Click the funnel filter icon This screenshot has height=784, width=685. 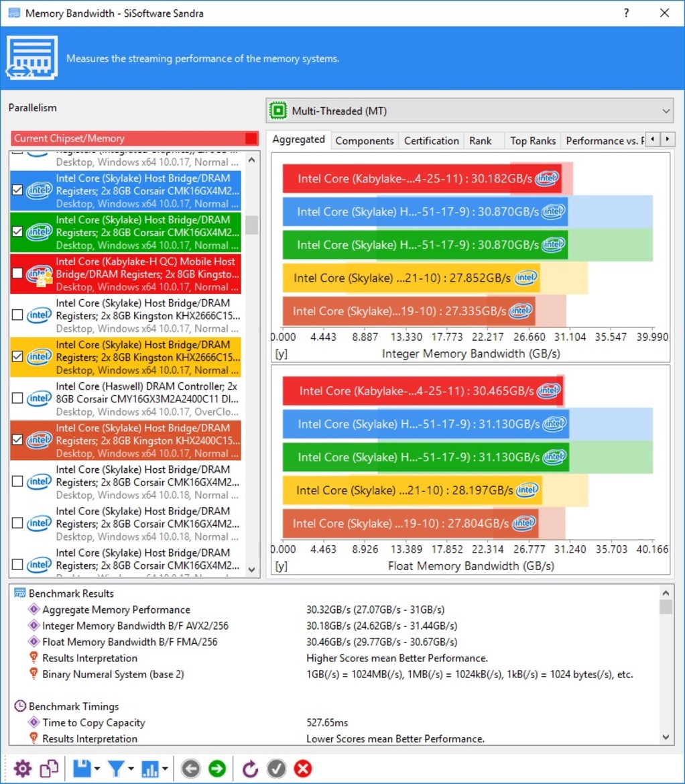tap(116, 769)
